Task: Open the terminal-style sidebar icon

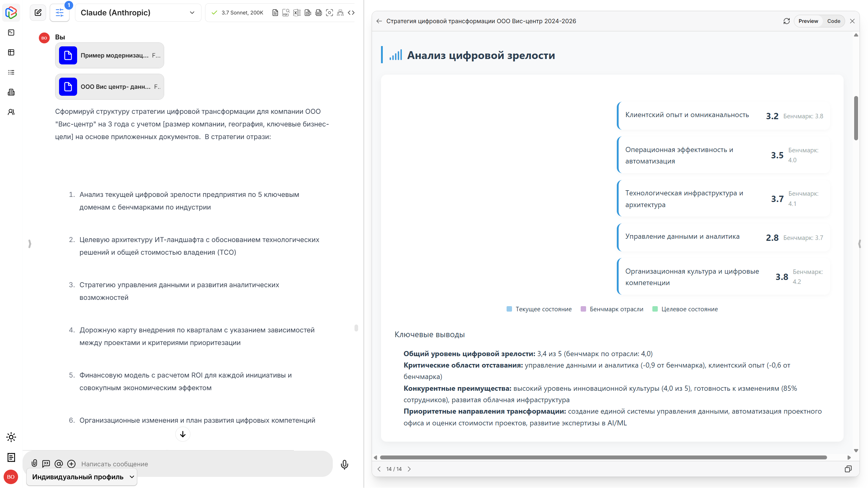Action: click(x=11, y=33)
